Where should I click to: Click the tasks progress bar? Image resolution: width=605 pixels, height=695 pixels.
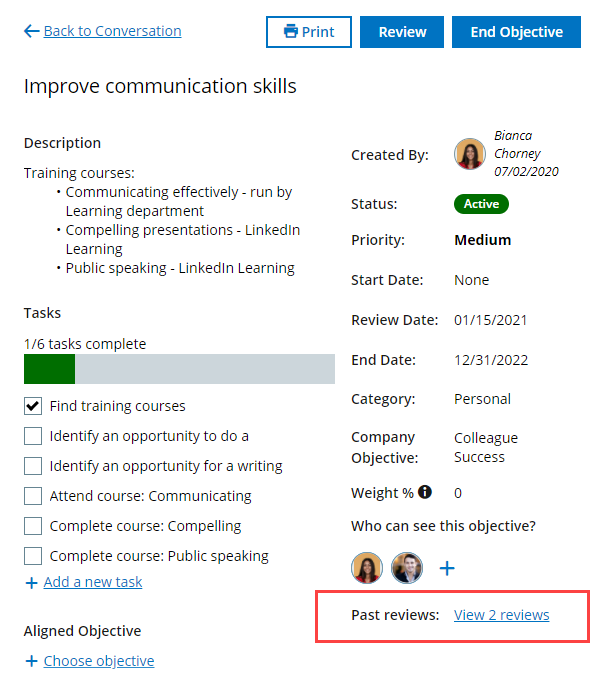click(179, 368)
